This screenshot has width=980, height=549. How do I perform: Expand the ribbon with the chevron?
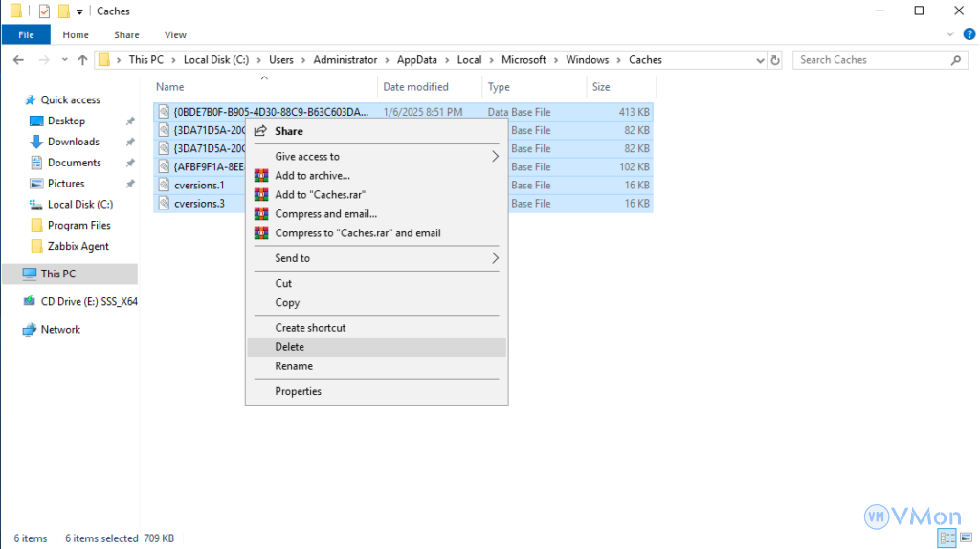pyautogui.click(x=949, y=35)
